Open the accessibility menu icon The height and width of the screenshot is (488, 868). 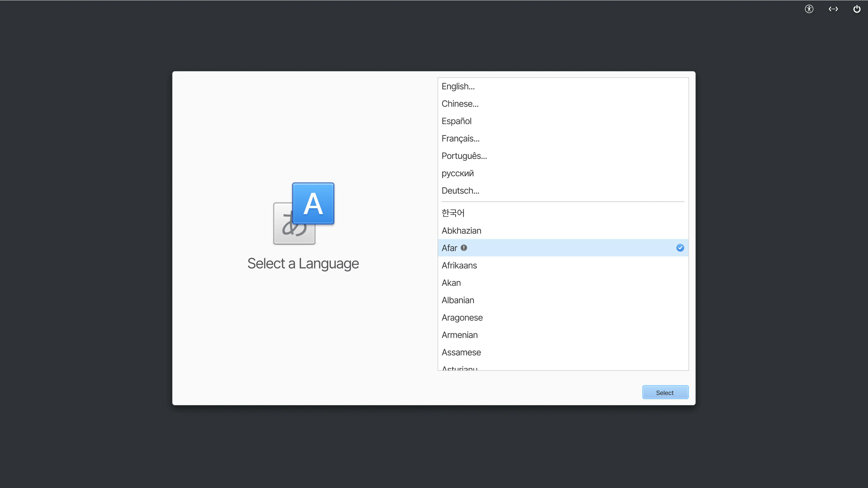coord(809,9)
